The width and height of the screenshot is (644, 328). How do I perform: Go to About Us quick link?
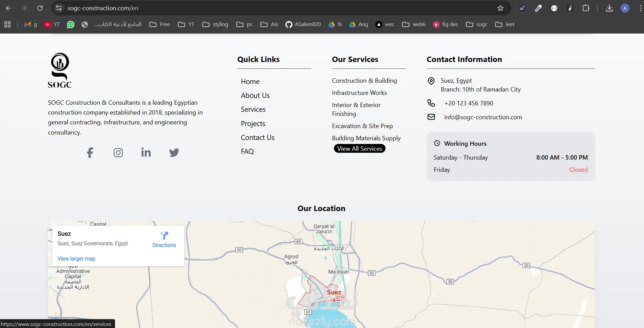coord(255,96)
